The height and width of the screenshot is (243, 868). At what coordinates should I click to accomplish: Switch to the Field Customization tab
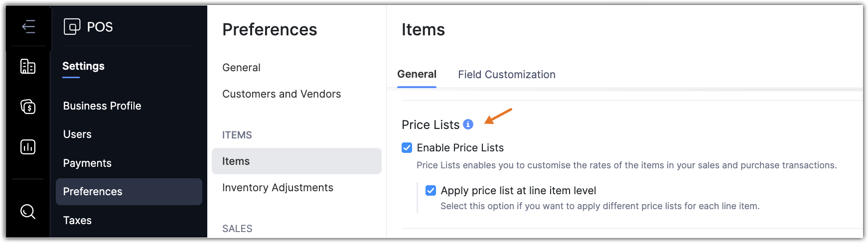point(507,75)
